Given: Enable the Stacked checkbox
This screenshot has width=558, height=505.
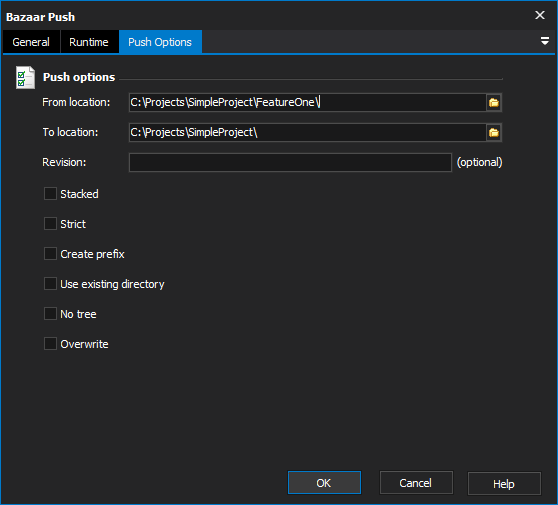Looking at the screenshot, I should (x=50, y=194).
